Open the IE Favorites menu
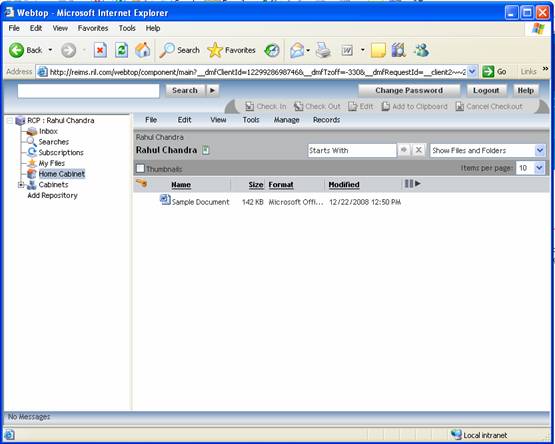 93,28
